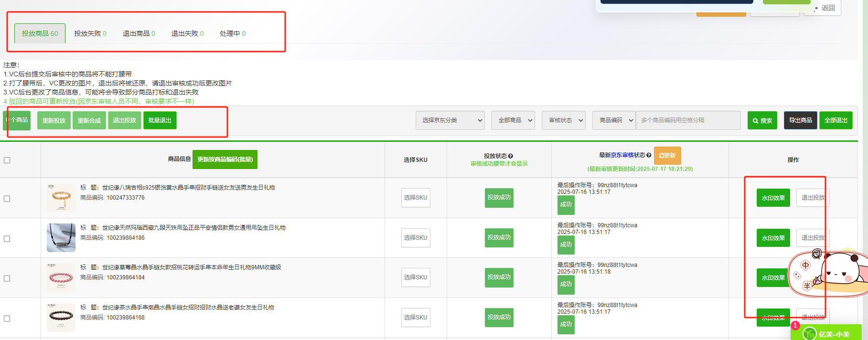
Task: Open gold bracelet product thumbnail
Action: [61, 197]
